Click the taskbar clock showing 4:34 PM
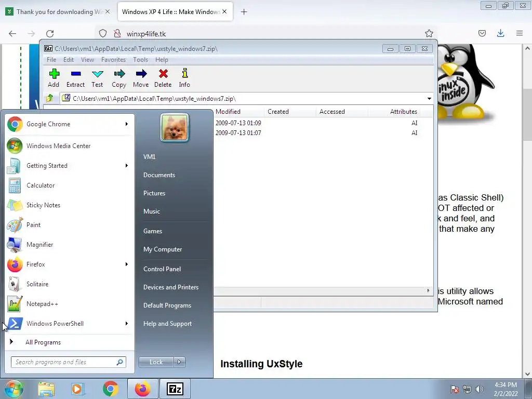 pos(506,389)
